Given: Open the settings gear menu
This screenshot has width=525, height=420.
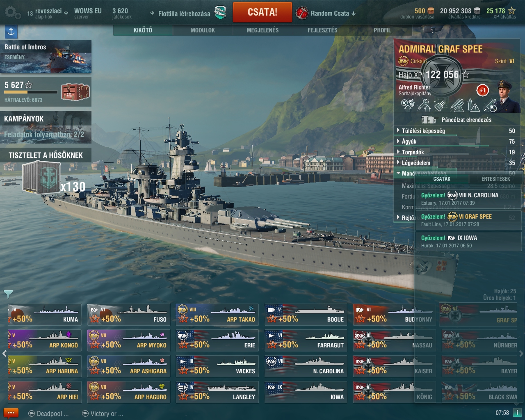Looking at the screenshot, I should tap(12, 13).
